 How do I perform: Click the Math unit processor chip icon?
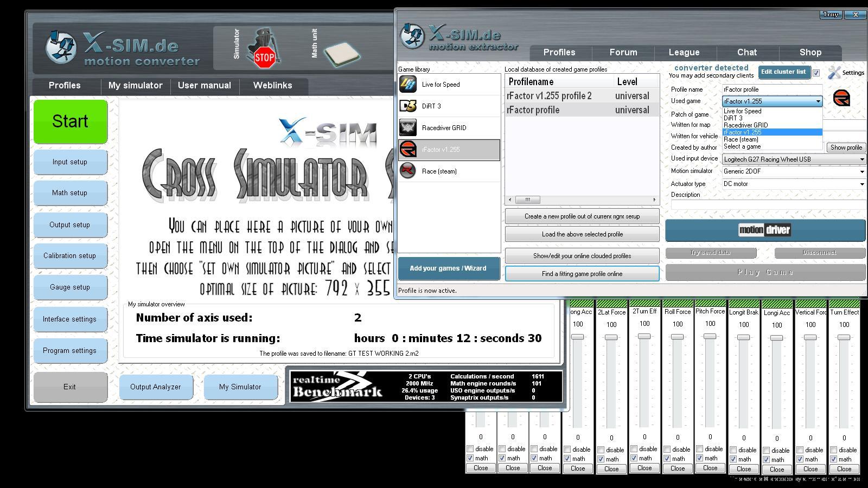pyautogui.click(x=341, y=53)
